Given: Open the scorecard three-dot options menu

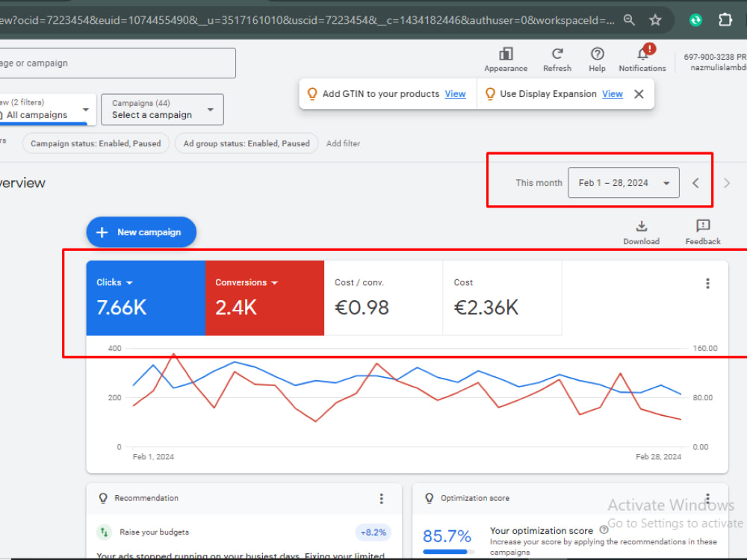Looking at the screenshot, I should [x=707, y=283].
